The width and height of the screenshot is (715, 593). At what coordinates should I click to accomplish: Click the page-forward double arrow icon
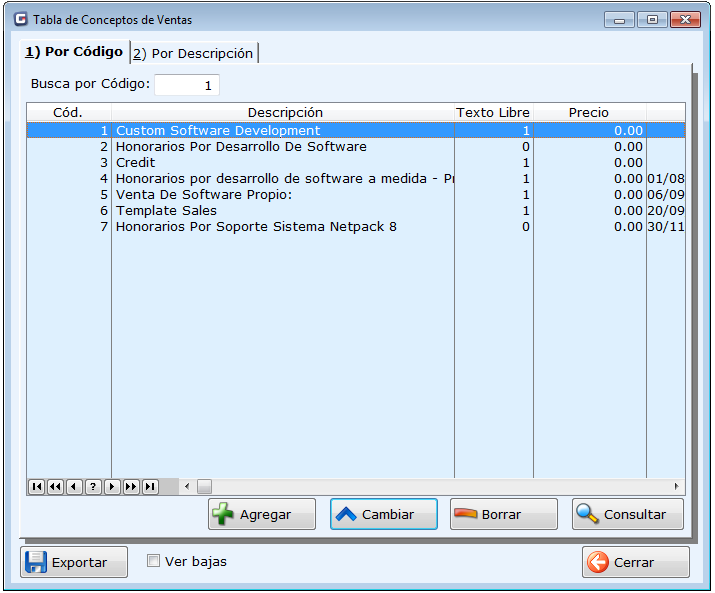point(131,487)
